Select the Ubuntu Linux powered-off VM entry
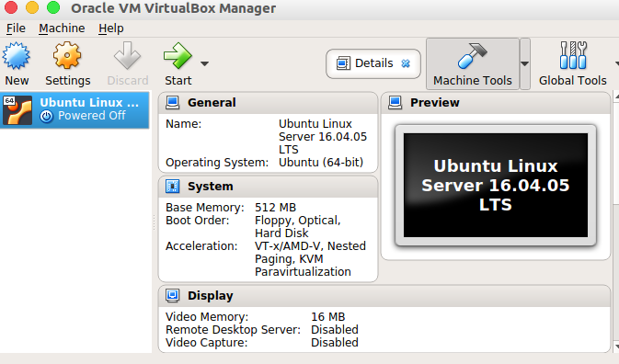This screenshot has height=364, width=619. point(75,110)
